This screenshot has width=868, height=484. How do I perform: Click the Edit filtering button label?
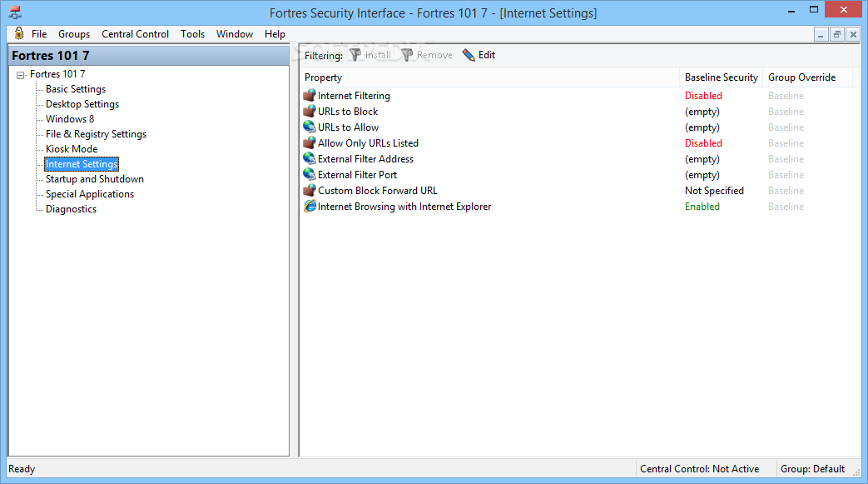(x=487, y=55)
